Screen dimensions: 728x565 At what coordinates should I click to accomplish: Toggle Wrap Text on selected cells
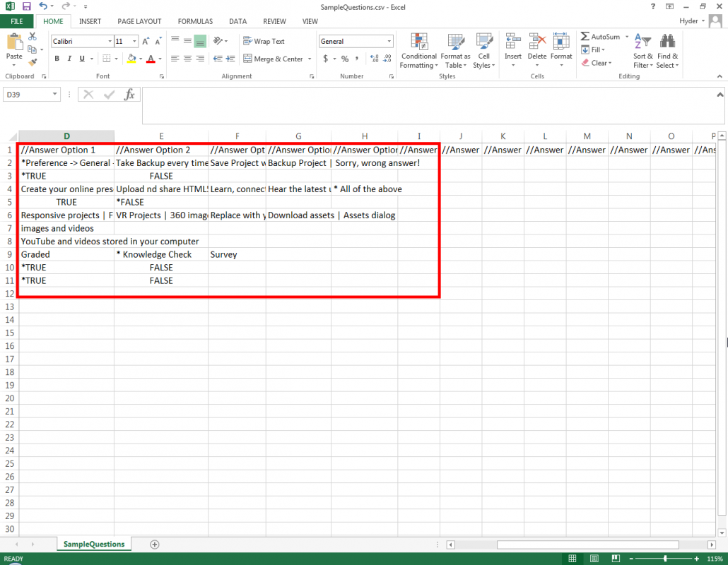[x=263, y=41]
